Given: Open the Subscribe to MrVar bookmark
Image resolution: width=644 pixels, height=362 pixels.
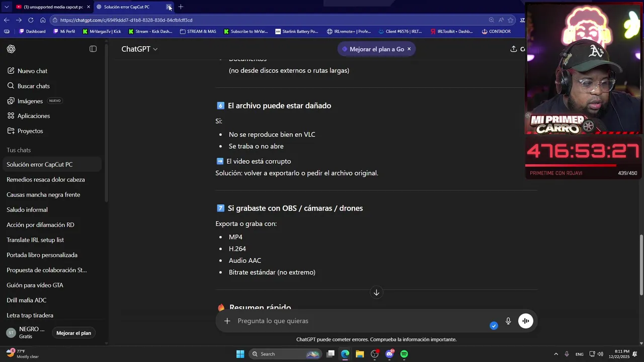Looking at the screenshot, I should pos(246,31).
